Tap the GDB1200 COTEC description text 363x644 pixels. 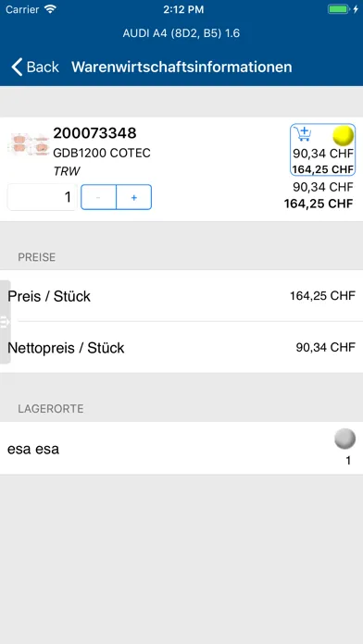[x=102, y=154]
